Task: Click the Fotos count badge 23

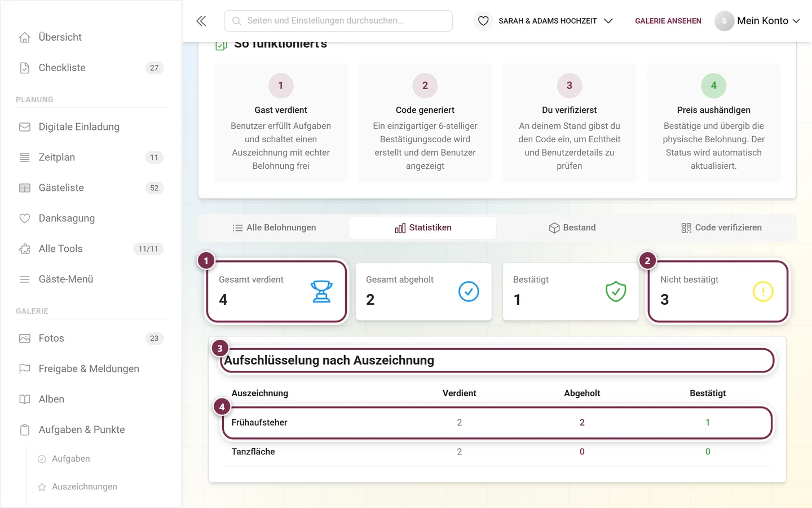Action: pos(155,339)
